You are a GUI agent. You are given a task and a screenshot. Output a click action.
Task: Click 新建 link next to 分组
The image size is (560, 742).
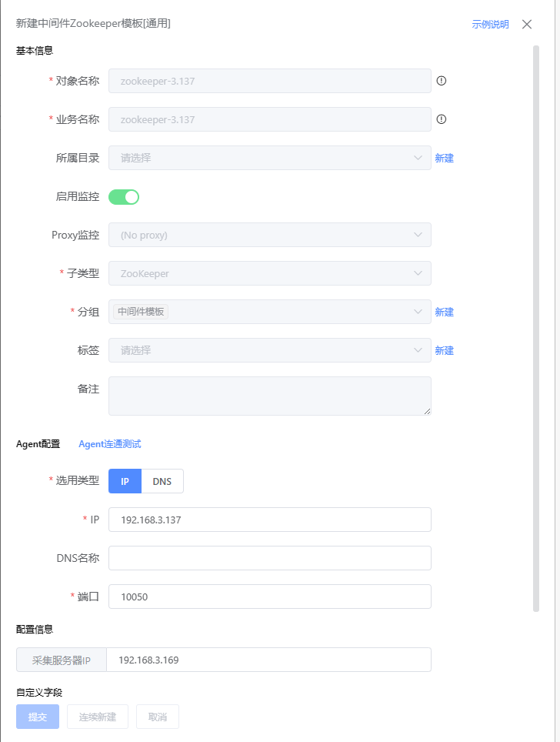click(x=444, y=312)
